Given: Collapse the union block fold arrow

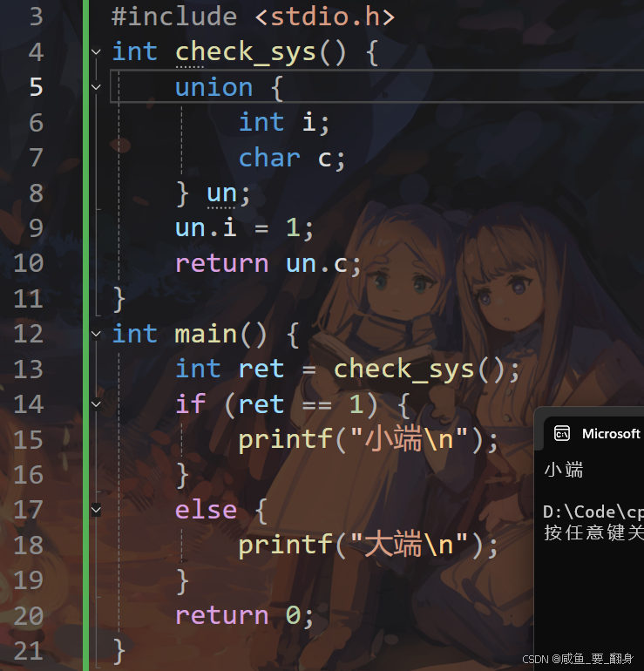Looking at the screenshot, I should tap(96, 87).
